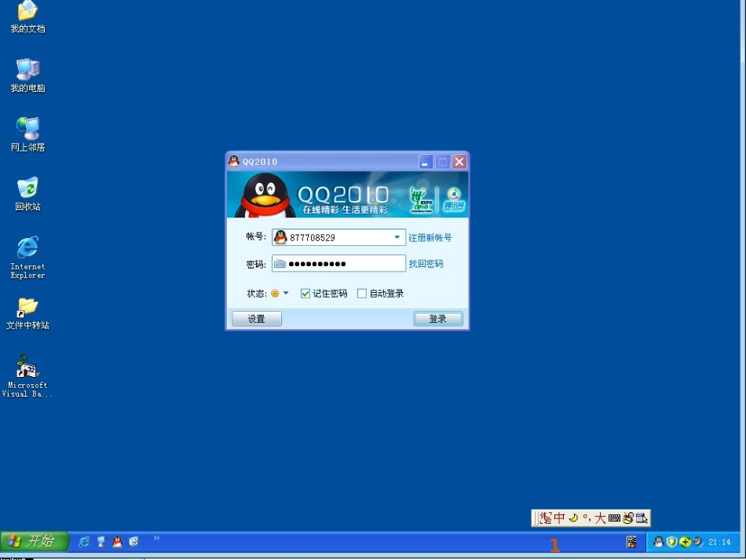Minimize the QQ2010 login window
The width and height of the screenshot is (746, 560).
pyautogui.click(x=426, y=162)
